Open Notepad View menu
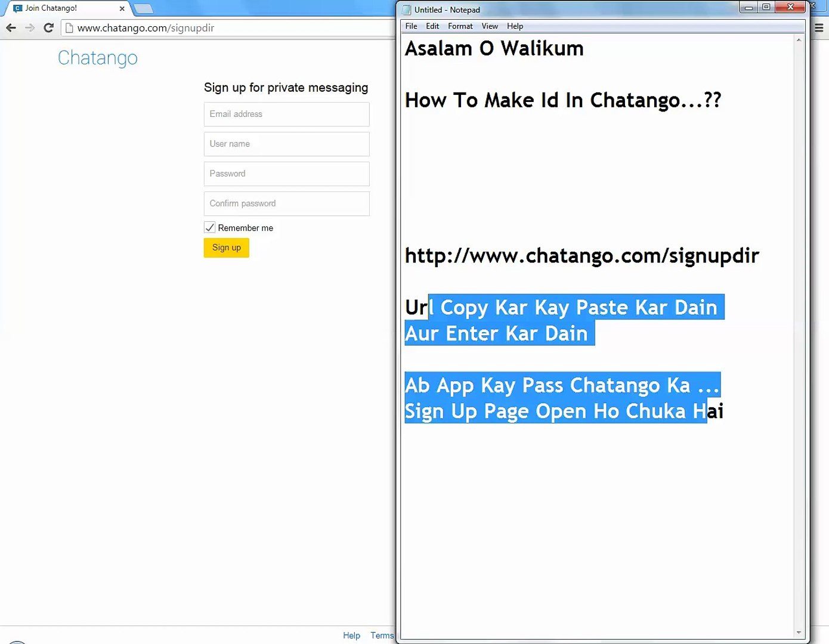The image size is (829, 644). point(490,26)
